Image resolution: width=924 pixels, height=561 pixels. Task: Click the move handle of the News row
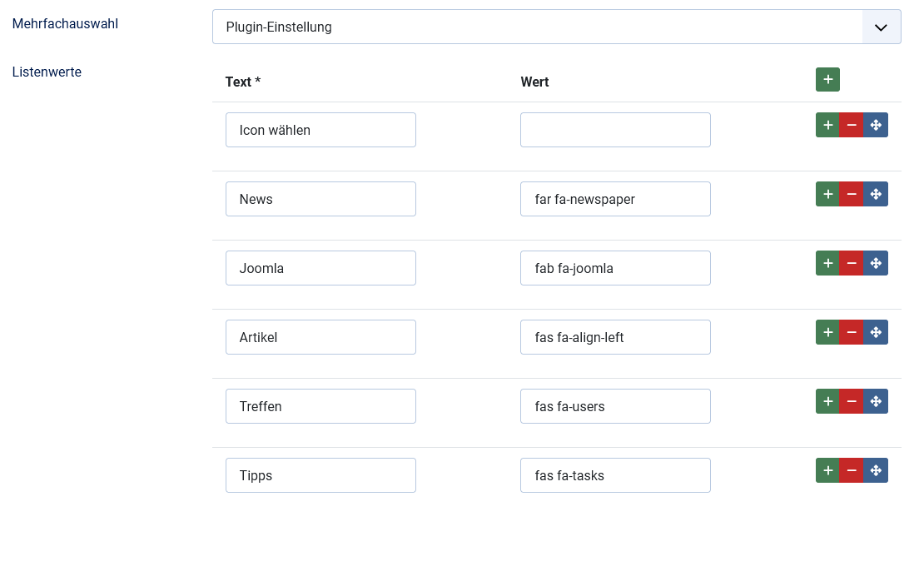pos(876,194)
